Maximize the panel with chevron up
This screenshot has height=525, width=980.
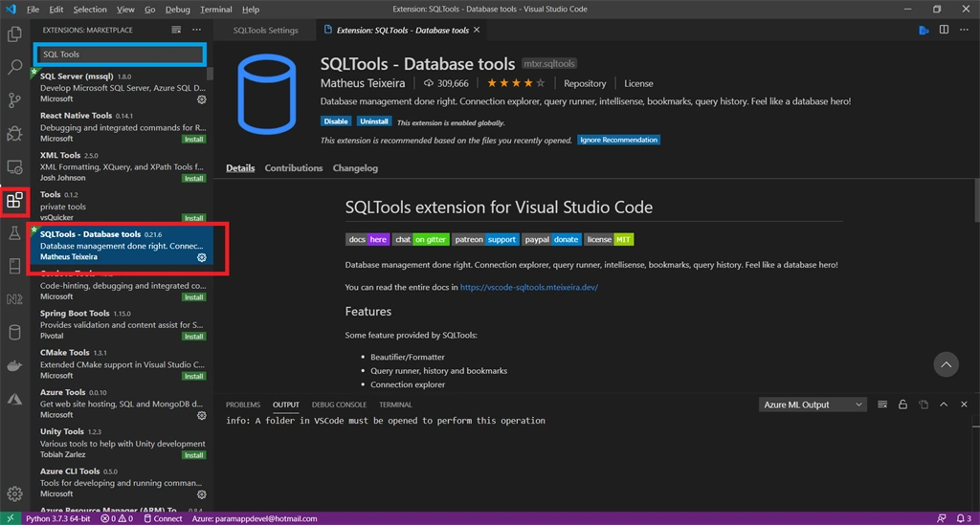[x=944, y=405]
